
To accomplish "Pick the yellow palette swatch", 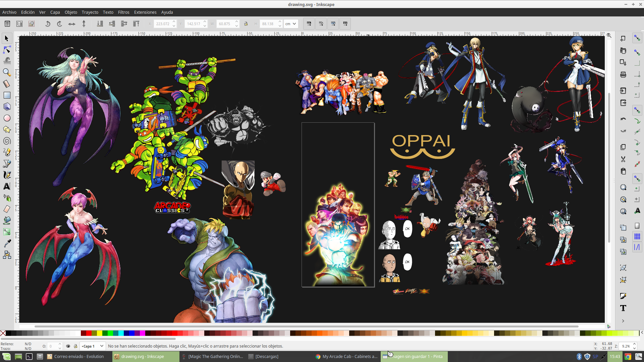I will 100,333.
